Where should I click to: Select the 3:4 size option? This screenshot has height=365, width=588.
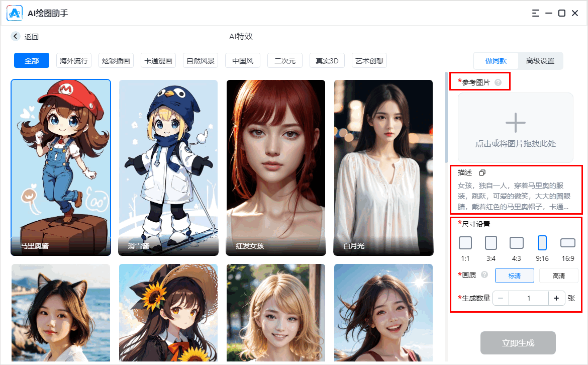click(491, 242)
